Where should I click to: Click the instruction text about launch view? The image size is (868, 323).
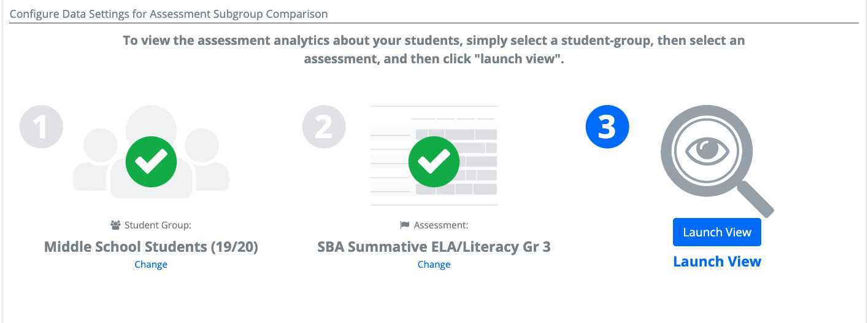point(434,51)
